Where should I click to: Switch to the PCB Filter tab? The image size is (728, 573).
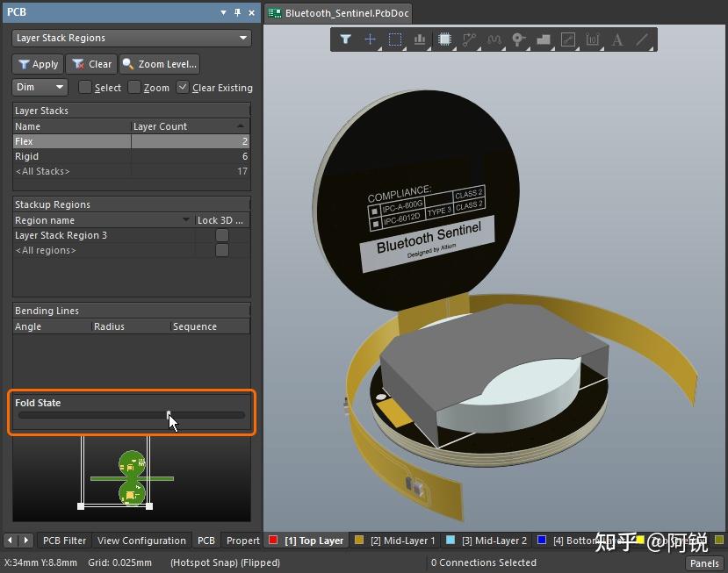(64, 541)
